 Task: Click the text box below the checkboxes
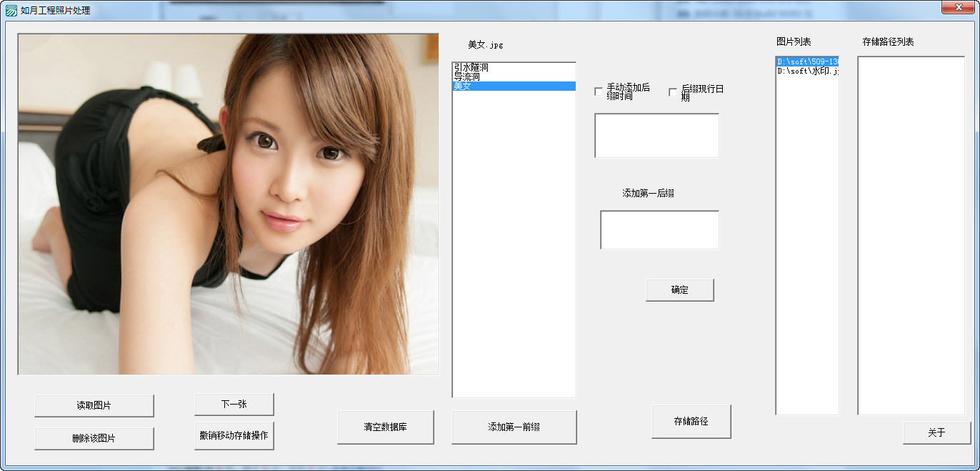pyautogui.click(x=656, y=135)
